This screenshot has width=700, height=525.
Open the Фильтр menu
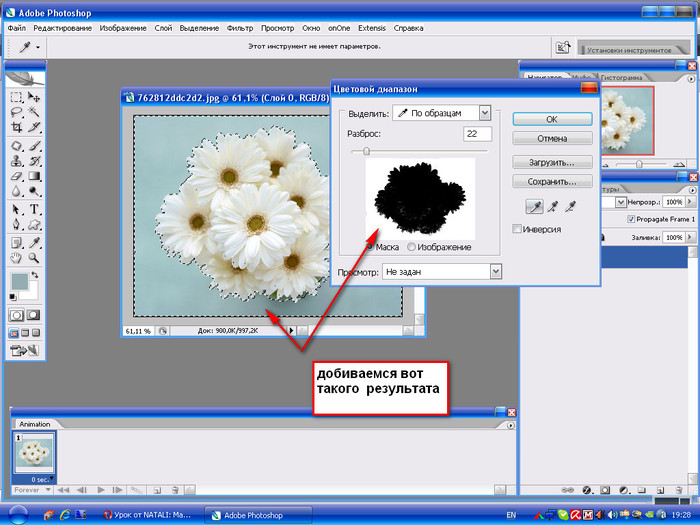[240, 28]
